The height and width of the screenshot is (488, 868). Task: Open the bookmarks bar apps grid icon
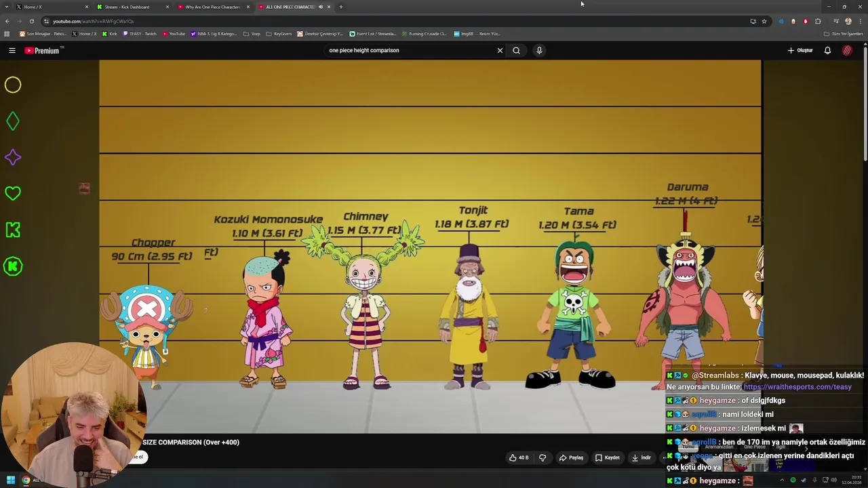coord(7,33)
